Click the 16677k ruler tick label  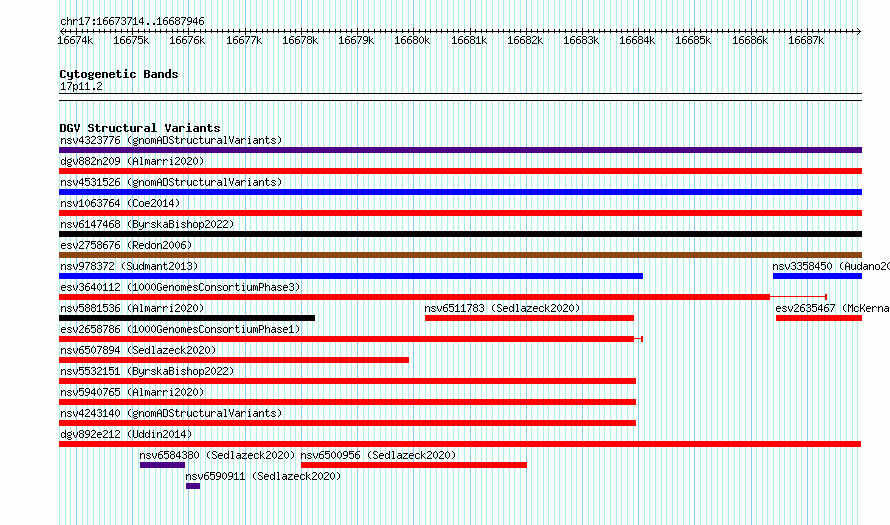[x=244, y=40]
